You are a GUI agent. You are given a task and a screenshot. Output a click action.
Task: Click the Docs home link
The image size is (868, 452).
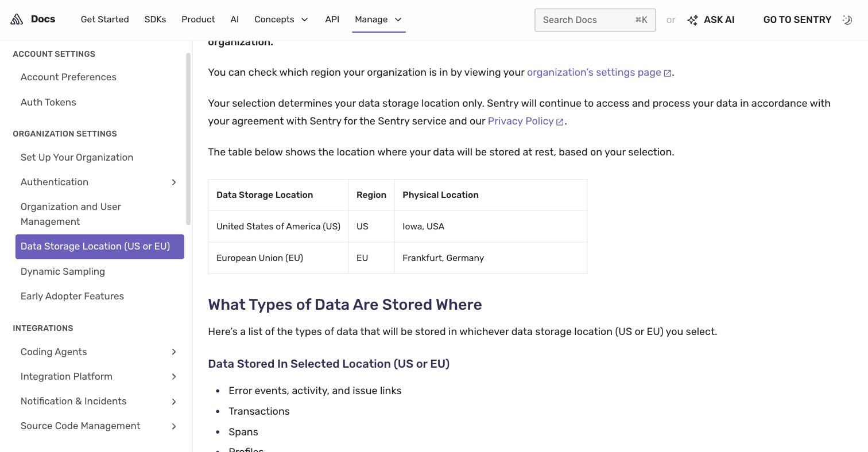click(43, 19)
